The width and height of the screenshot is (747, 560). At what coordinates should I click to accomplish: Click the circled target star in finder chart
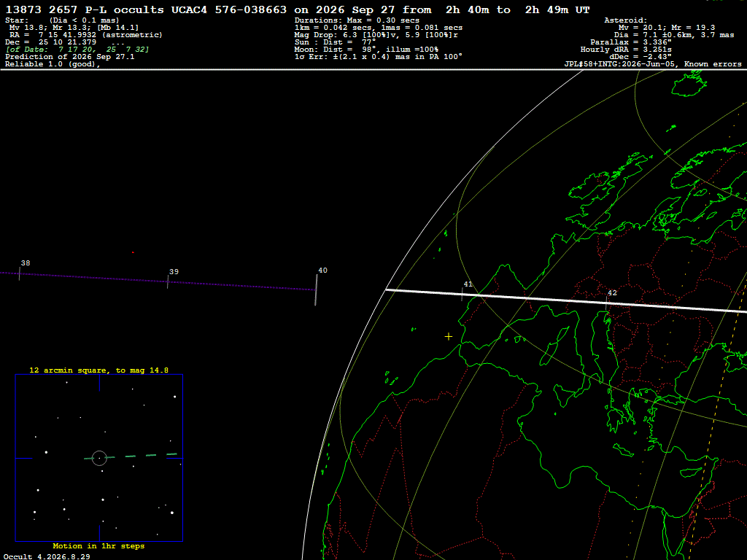click(99, 458)
